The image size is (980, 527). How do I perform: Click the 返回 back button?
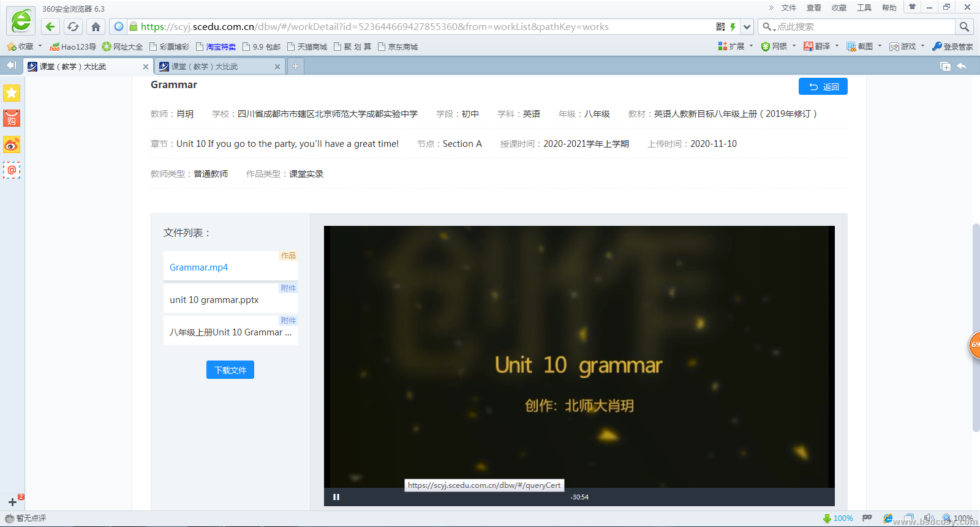click(x=823, y=87)
